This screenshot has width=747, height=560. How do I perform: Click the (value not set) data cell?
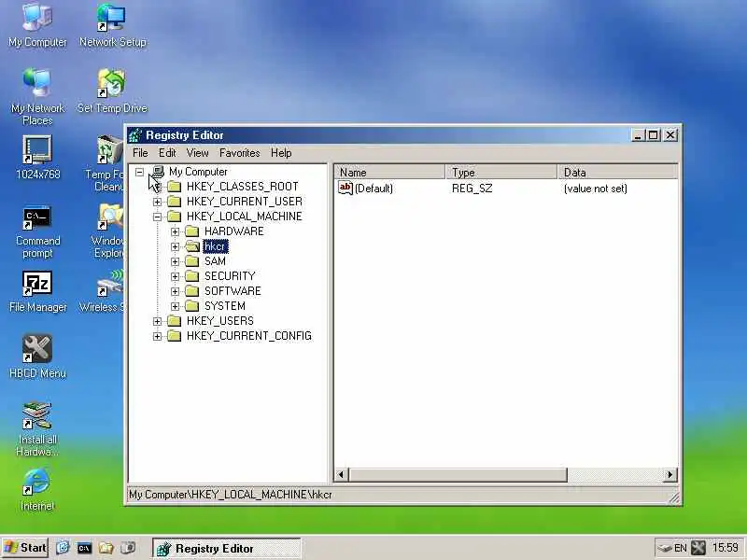coord(596,189)
